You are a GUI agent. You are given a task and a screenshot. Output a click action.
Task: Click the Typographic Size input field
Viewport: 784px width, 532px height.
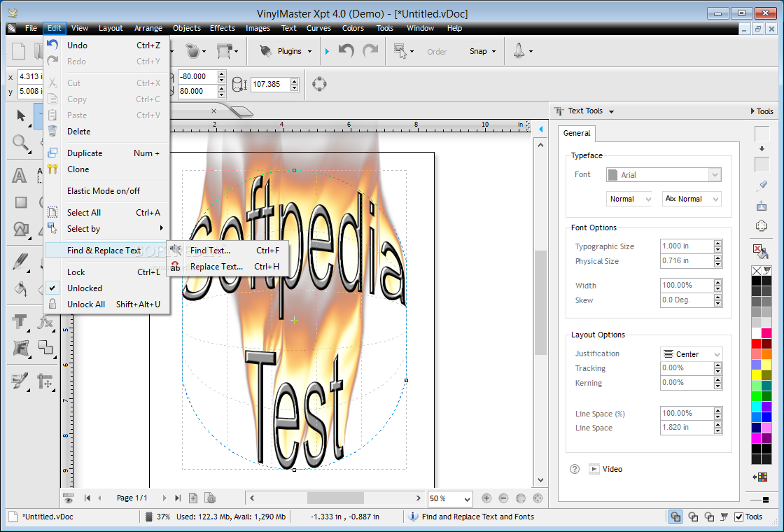(687, 246)
